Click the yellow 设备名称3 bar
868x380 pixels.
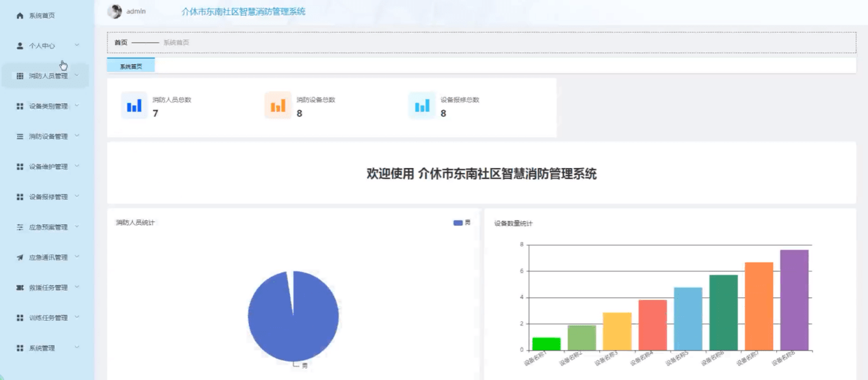coord(617,331)
